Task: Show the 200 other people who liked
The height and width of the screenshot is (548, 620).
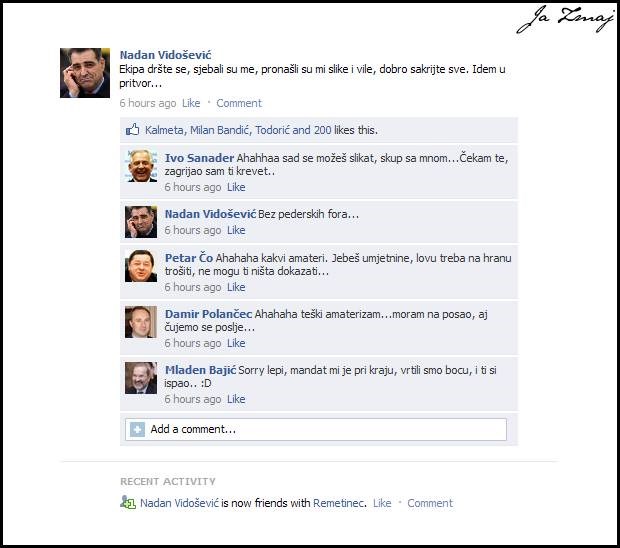Action: pyautogui.click(x=322, y=130)
